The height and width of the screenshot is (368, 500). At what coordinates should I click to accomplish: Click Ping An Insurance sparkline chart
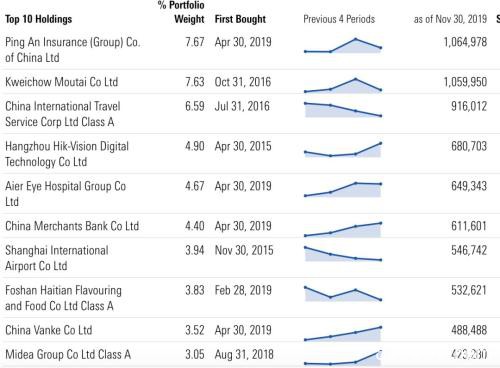(x=343, y=46)
